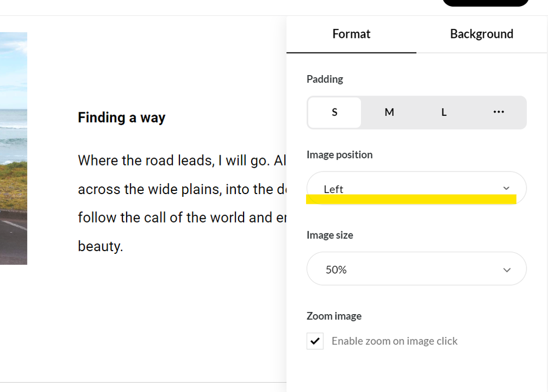Click the "Finding a way" heading
The width and height of the screenshot is (548, 392).
(x=121, y=117)
